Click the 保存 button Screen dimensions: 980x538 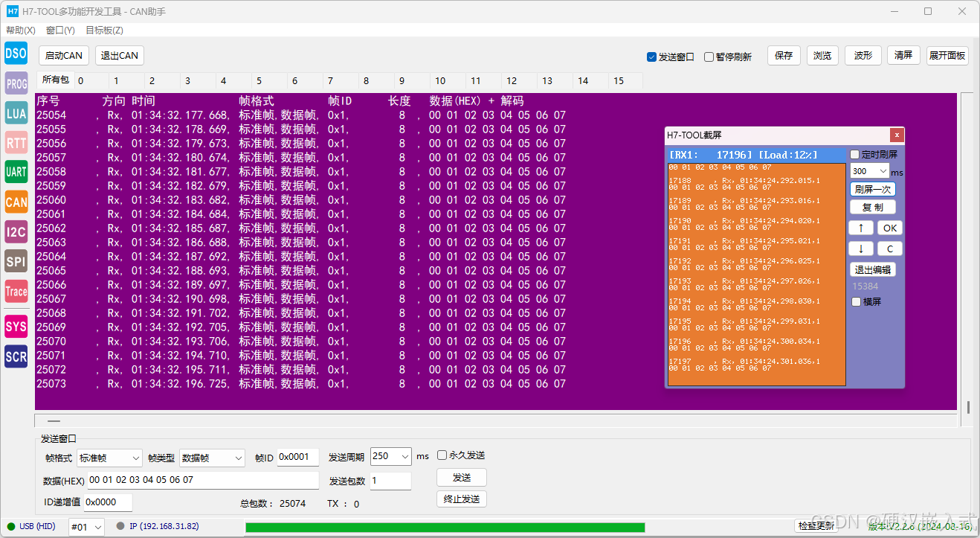point(784,55)
